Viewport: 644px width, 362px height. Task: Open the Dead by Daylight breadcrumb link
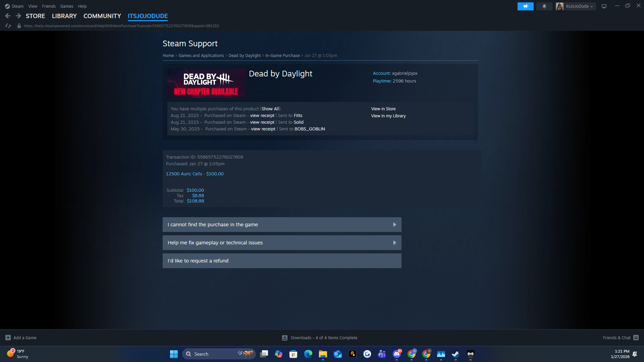(245, 56)
